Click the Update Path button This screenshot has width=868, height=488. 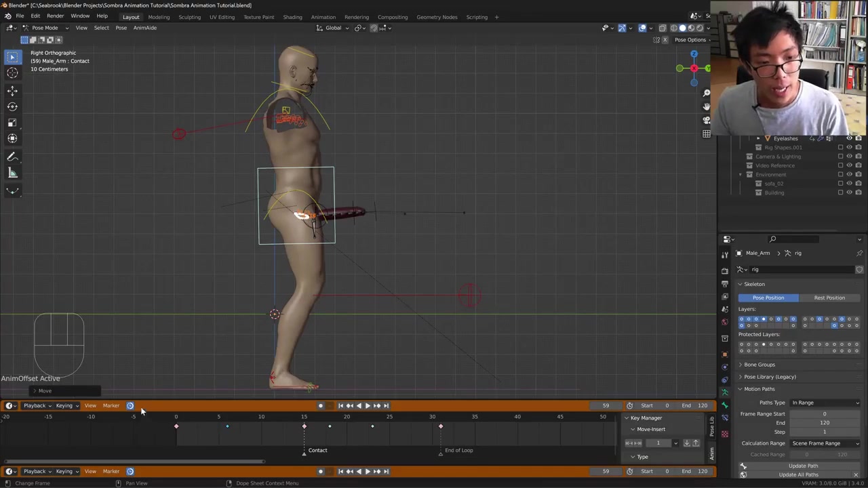803,466
